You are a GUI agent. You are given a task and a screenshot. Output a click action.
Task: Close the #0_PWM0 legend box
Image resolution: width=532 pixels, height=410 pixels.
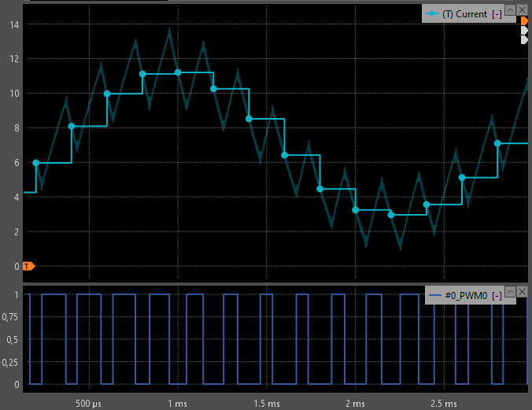click(x=522, y=291)
